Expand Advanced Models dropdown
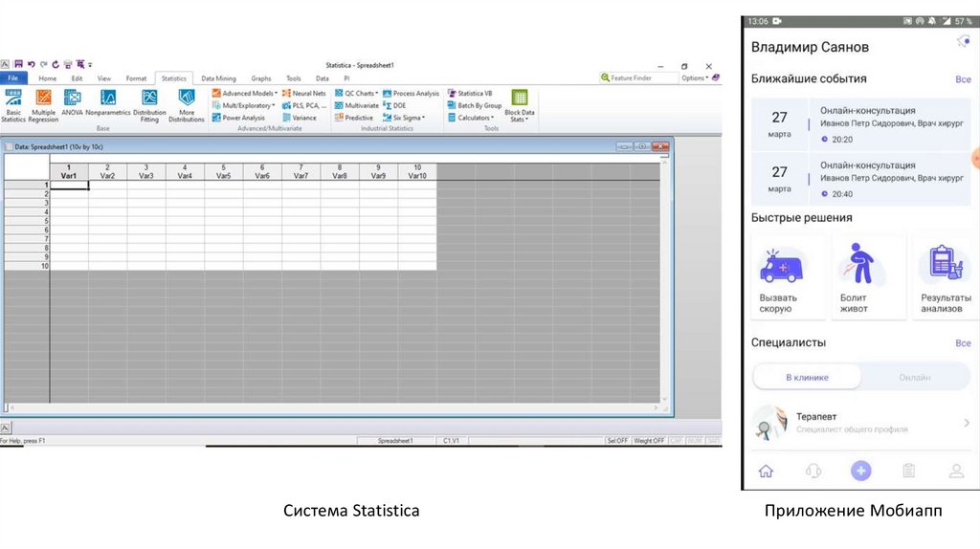The image size is (980, 549). 245,94
